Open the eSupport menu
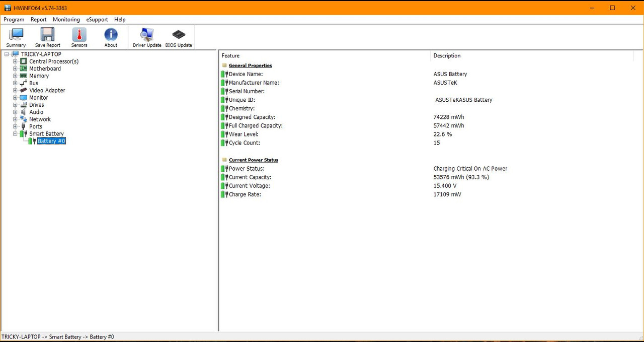Image resolution: width=644 pixels, height=342 pixels. 97,20
